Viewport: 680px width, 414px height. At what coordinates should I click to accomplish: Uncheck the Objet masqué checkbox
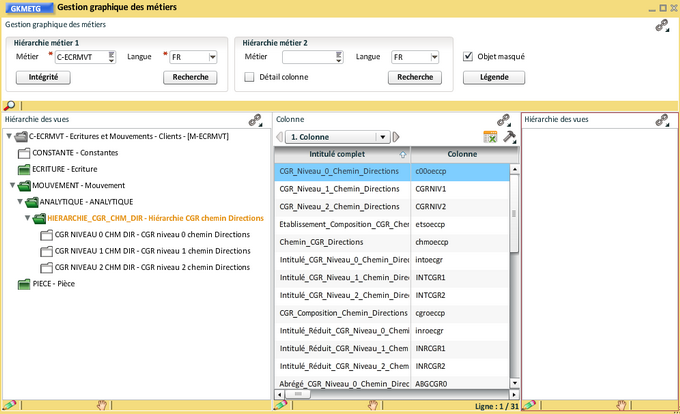coord(468,57)
